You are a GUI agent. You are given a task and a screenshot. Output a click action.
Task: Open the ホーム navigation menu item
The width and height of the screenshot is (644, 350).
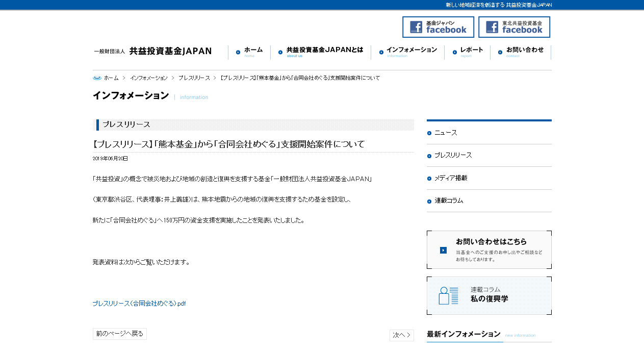pyautogui.click(x=251, y=51)
